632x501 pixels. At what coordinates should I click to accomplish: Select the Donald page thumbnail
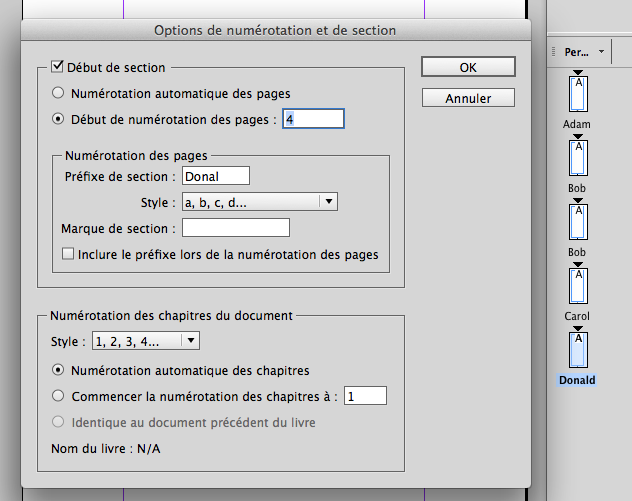577,350
